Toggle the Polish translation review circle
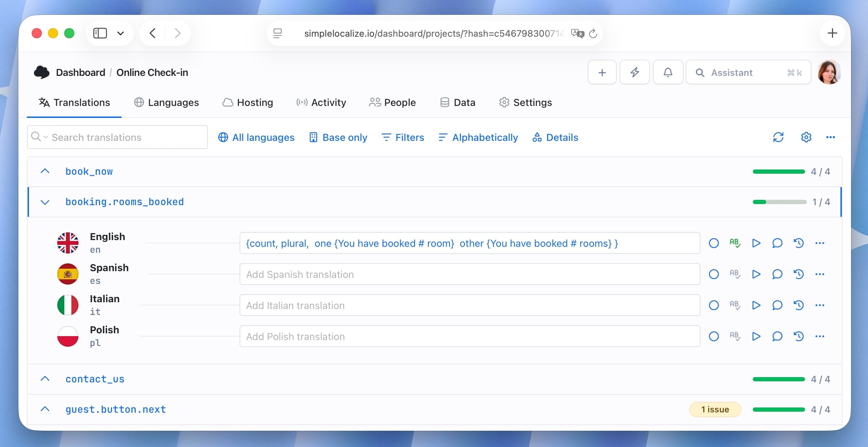The image size is (868, 447). (x=714, y=336)
